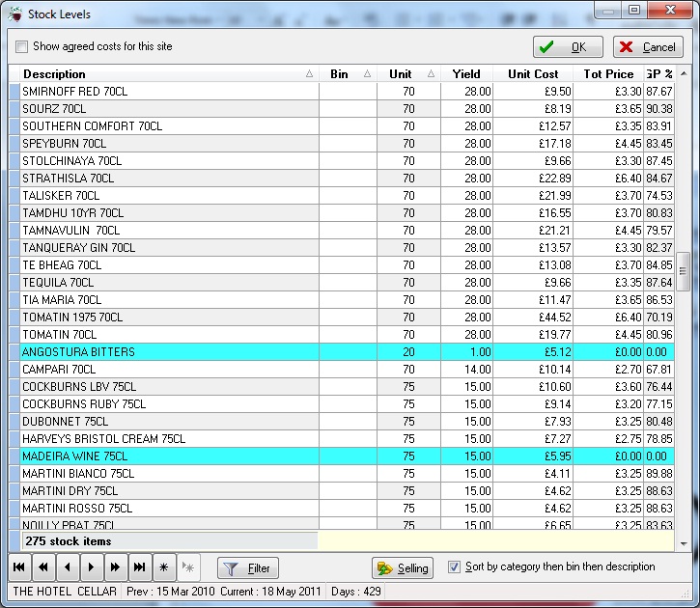Go to first record navigation button
Image resolution: width=700 pixels, height=608 pixels.
pos(19,567)
